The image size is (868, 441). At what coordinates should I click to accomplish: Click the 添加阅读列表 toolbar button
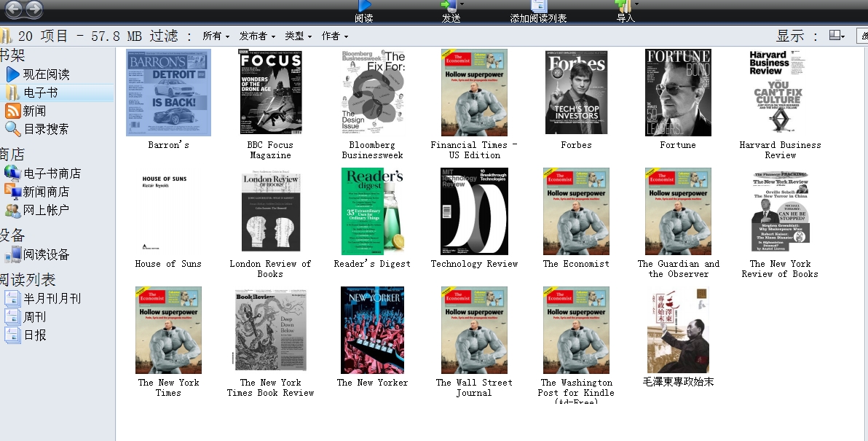pos(538,11)
